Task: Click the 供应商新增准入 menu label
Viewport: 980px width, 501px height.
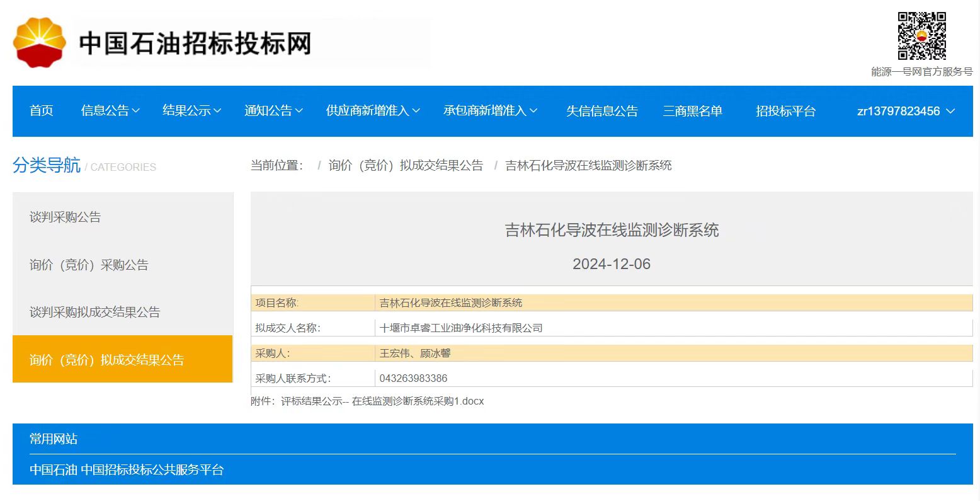Action: coord(368,111)
